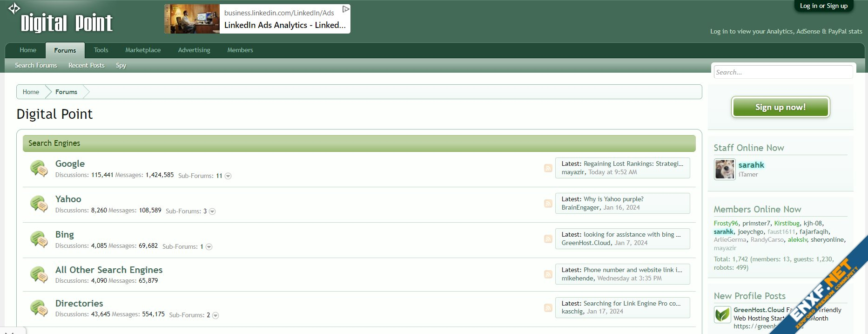The width and height of the screenshot is (868, 334).
Task: Click the RSS feed icon for Google forum
Action: (x=548, y=168)
